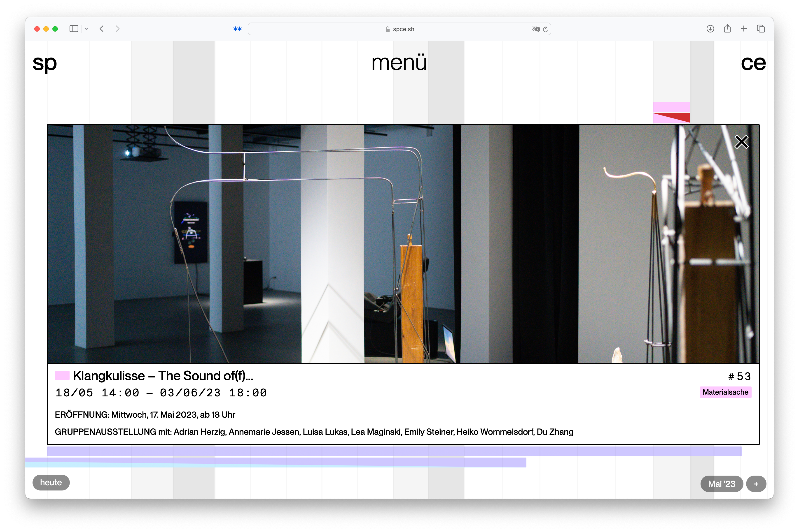Click the blue asterisk extension icon

pos(237,29)
